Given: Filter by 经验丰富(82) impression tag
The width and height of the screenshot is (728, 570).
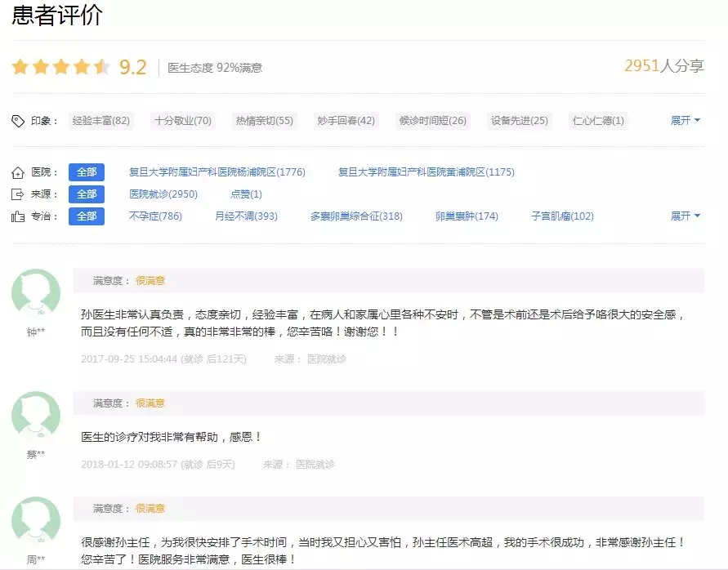Looking at the screenshot, I should (x=101, y=121).
